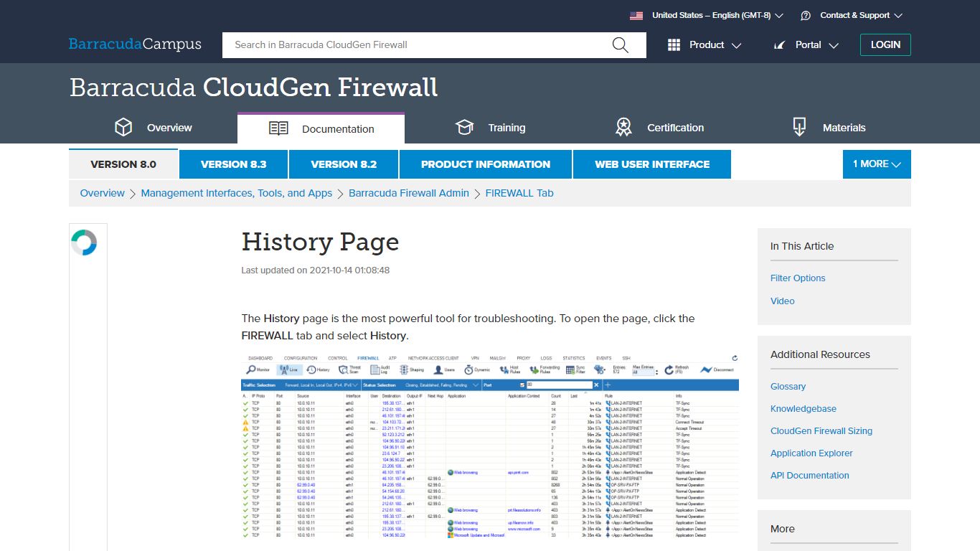Open the API Documentation link

809,476
